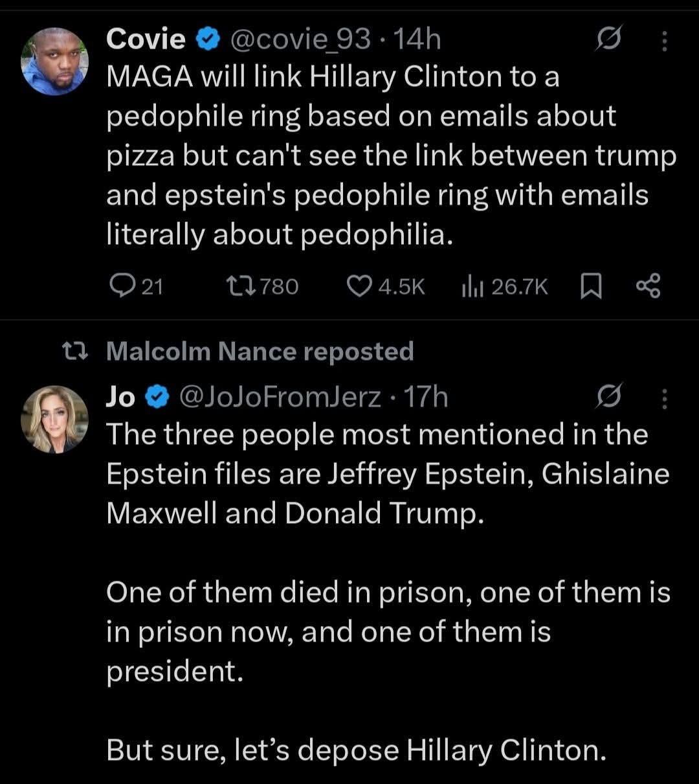Expand more options on Jo's tweet
This screenshot has width=699, height=784.
click(664, 398)
